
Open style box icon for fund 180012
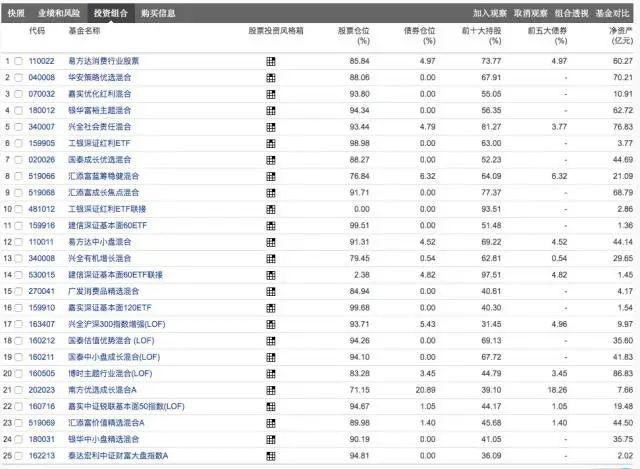(x=271, y=111)
